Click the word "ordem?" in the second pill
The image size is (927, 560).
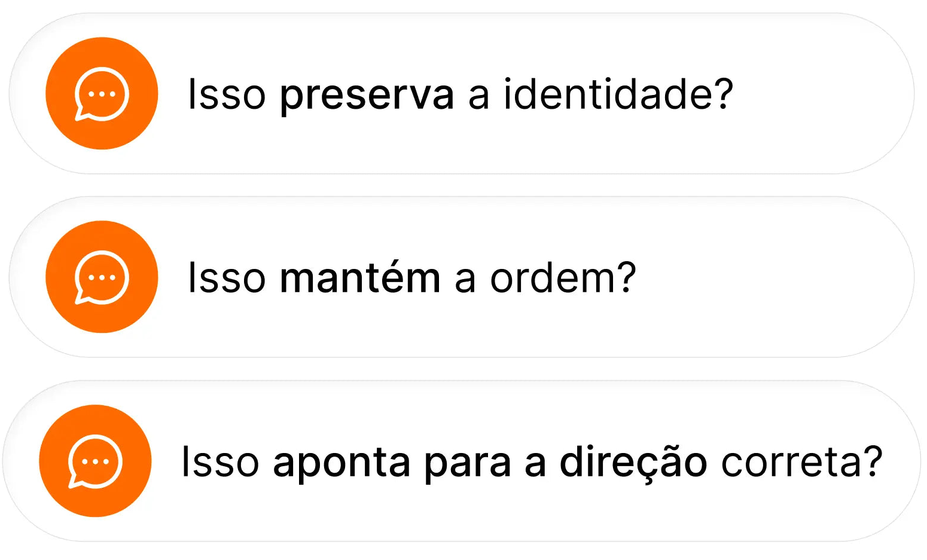pos(563,278)
